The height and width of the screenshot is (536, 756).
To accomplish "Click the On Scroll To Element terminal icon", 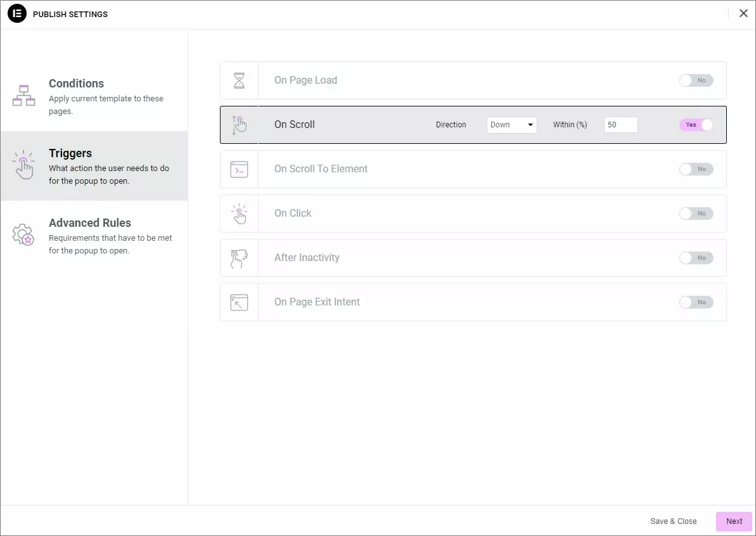I will [x=239, y=169].
